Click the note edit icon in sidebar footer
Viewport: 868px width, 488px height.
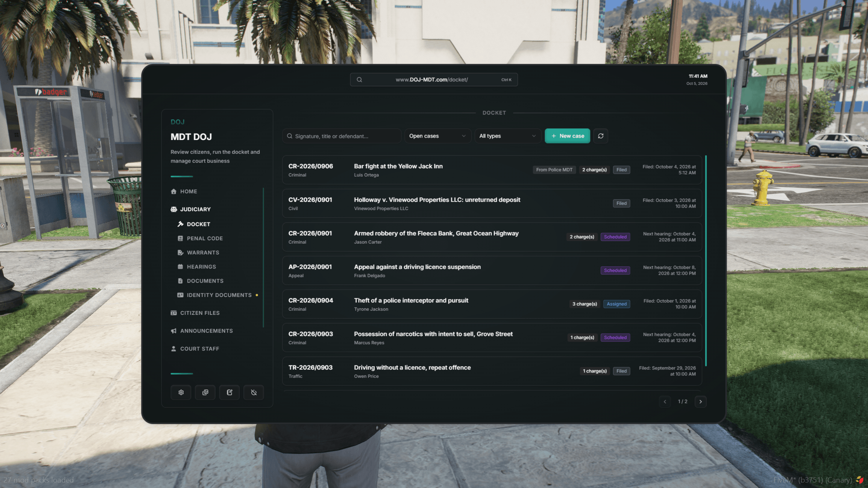click(x=230, y=392)
